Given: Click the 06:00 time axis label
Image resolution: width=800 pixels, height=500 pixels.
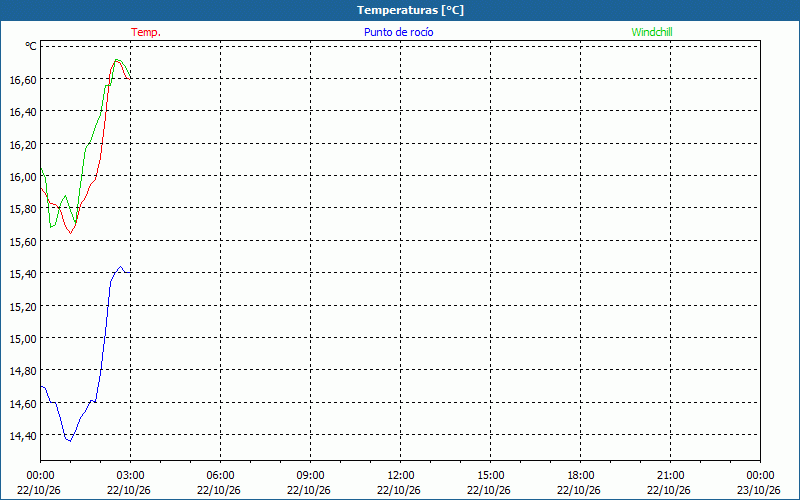Looking at the screenshot, I should tap(220, 476).
